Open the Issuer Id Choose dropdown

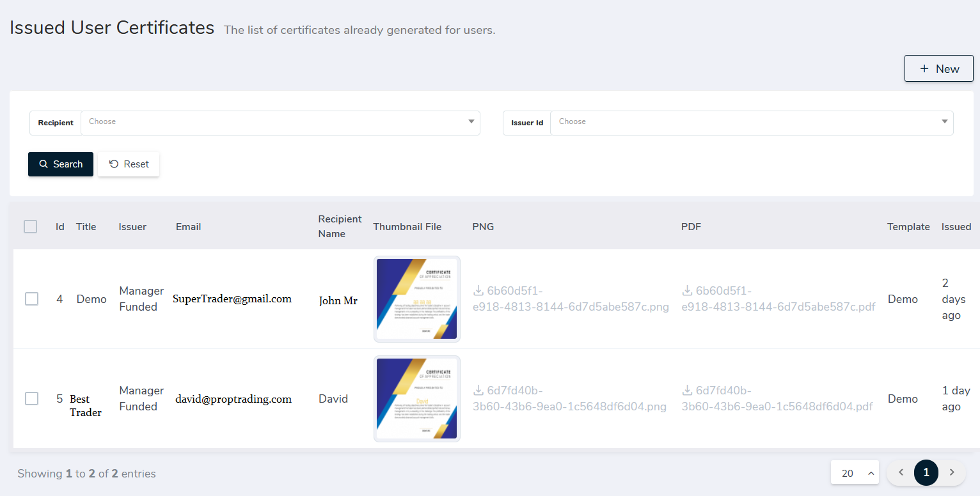pyautogui.click(x=752, y=122)
